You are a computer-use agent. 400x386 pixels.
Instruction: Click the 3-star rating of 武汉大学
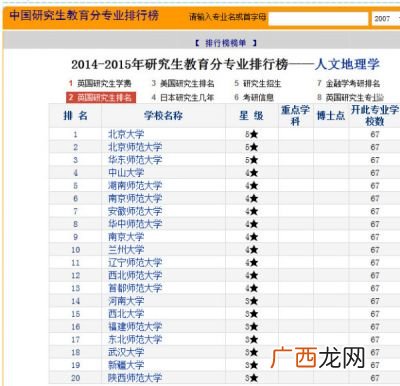252,352
